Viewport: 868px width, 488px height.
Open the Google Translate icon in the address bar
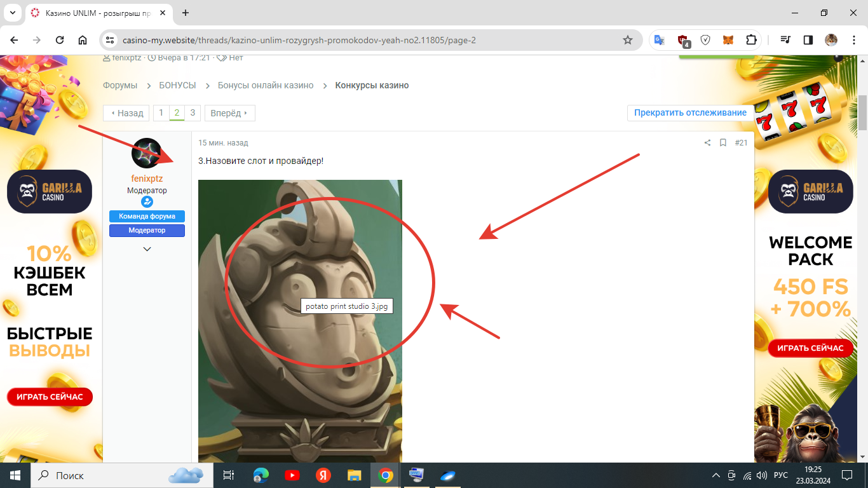point(660,40)
